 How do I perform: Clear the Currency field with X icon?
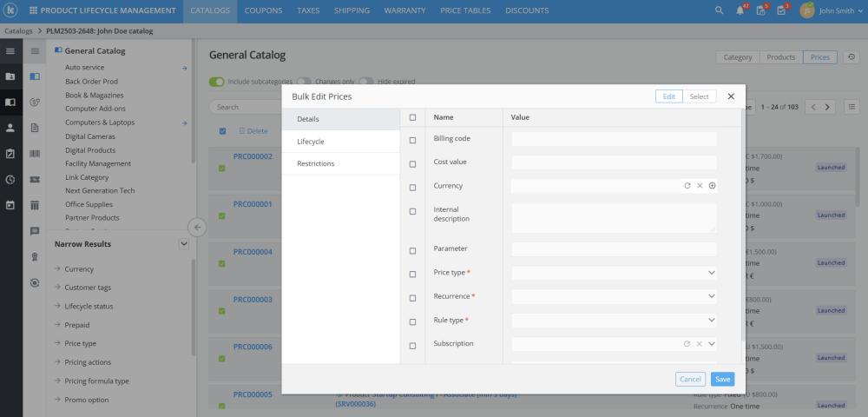coord(700,186)
